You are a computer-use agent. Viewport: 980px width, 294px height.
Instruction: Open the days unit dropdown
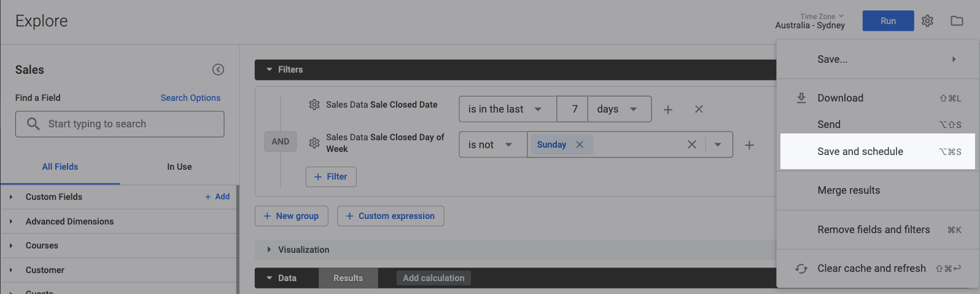pyautogui.click(x=620, y=109)
